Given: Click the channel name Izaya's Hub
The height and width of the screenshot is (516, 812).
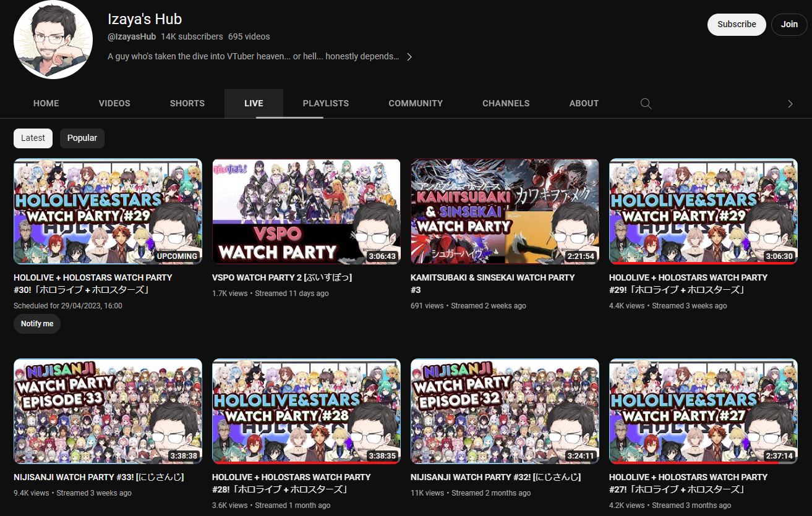Looking at the screenshot, I should (145, 19).
